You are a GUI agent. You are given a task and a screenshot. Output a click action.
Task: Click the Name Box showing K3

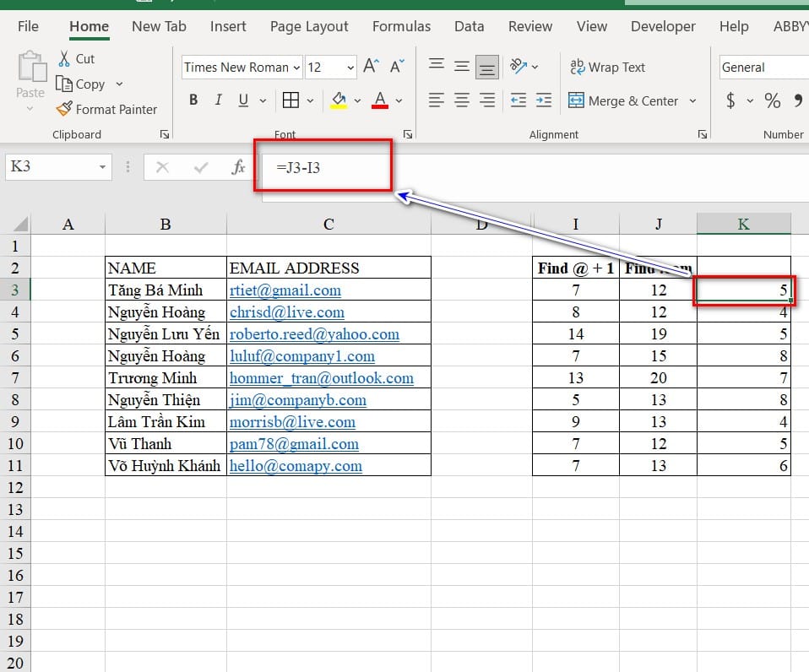coord(51,166)
